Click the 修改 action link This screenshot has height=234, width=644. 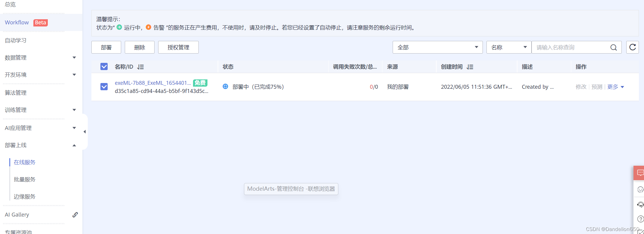pos(581,87)
